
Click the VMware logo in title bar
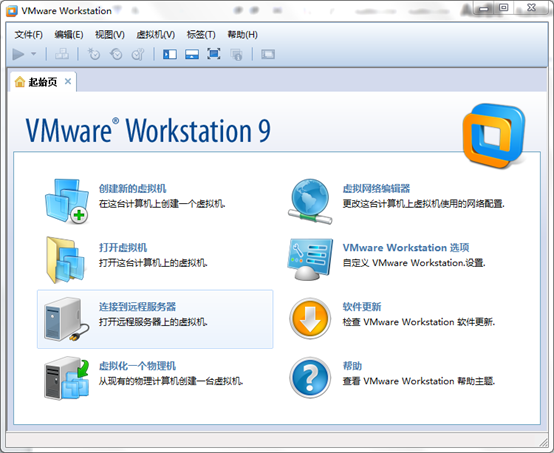(12, 11)
